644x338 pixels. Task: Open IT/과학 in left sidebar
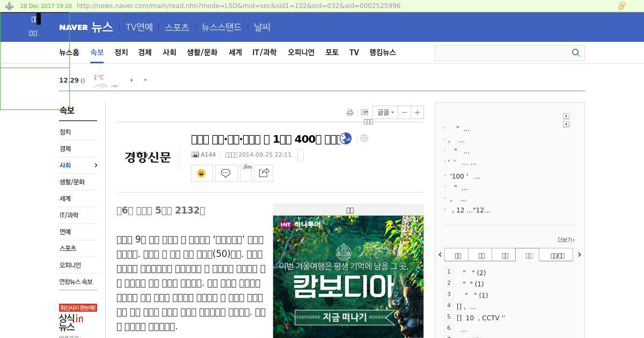tap(69, 215)
